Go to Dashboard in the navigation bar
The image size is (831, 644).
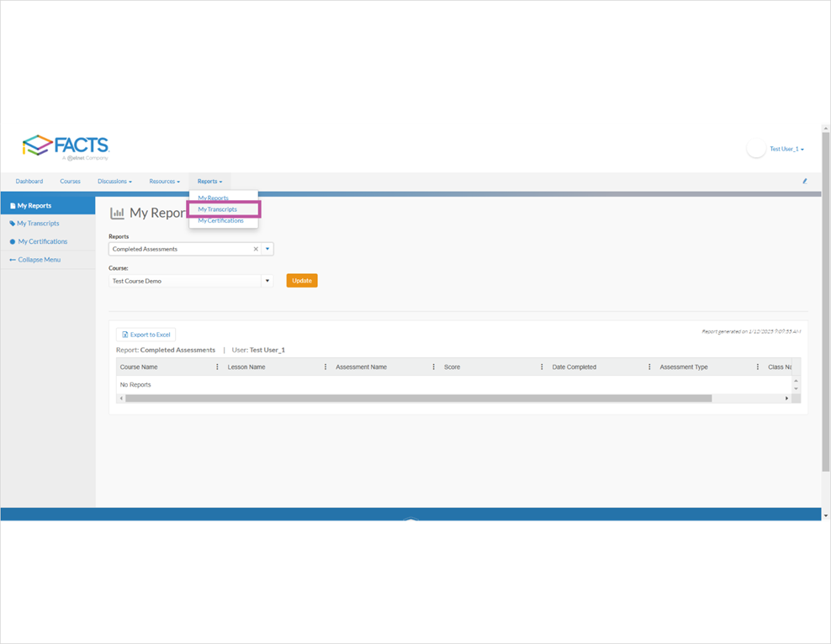[29, 181]
